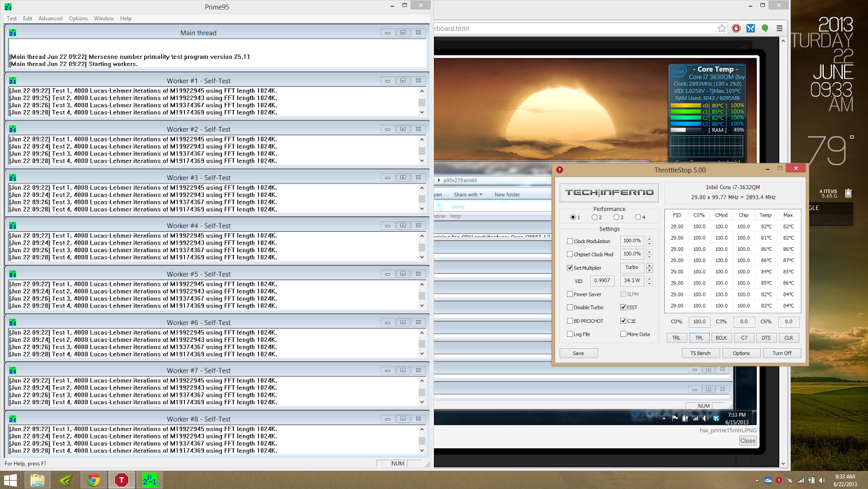This screenshot has width=868, height=489.
Task: Click the Worker #8 window icon
Action: pos(13,419)
